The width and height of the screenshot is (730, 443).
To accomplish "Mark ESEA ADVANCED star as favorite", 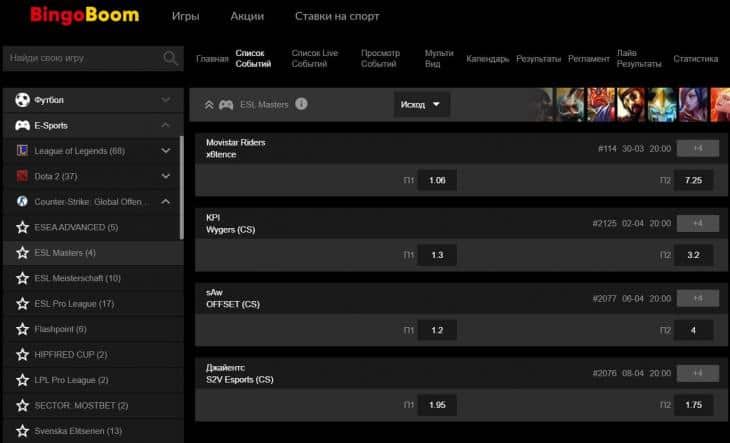I will (x=22, y=227).
